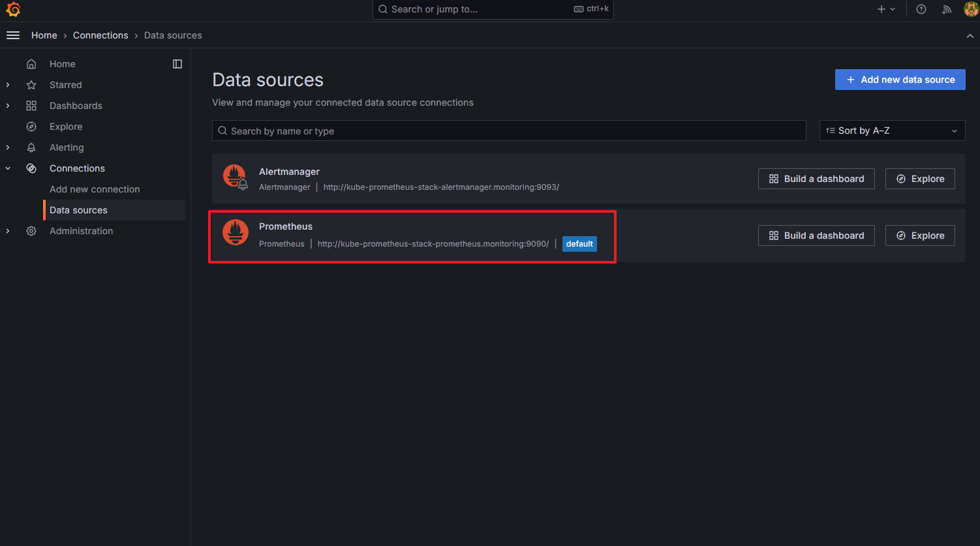This screenshot has width=980, height=546.
Task: Click Explore button for Prometheus
Action: 920,235
